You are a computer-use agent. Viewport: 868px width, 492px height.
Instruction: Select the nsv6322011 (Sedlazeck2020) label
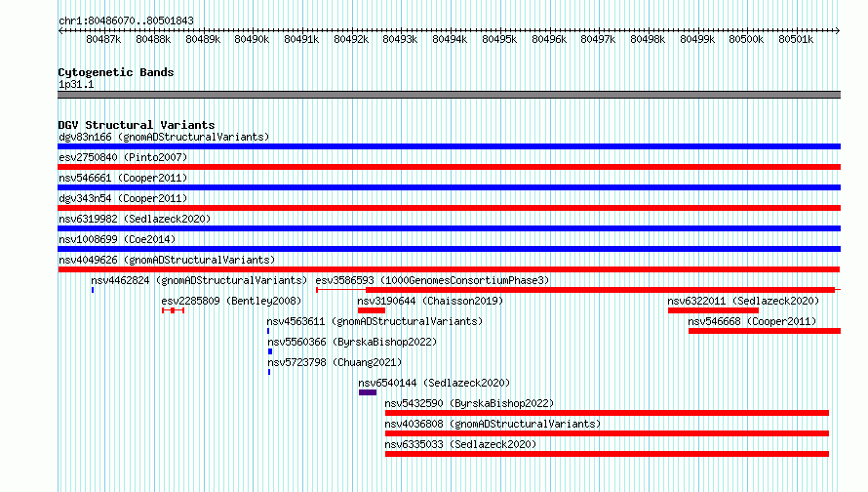(x=743, y=301)
